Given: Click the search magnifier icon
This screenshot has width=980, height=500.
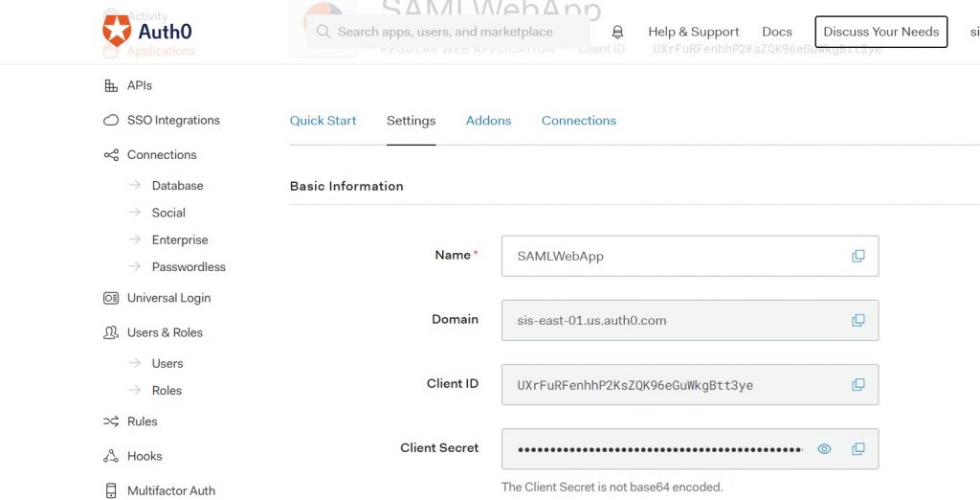Looking at the screenshot, I should click(323, 32).
